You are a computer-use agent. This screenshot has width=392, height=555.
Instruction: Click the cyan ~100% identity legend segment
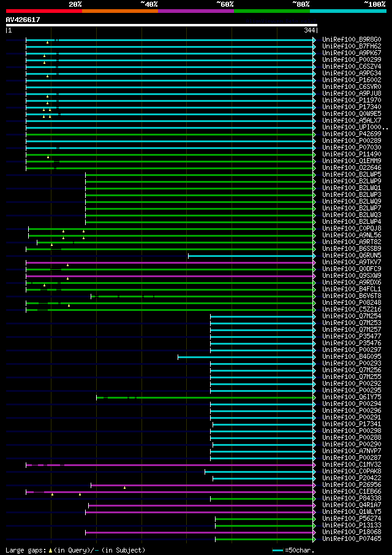348,11
